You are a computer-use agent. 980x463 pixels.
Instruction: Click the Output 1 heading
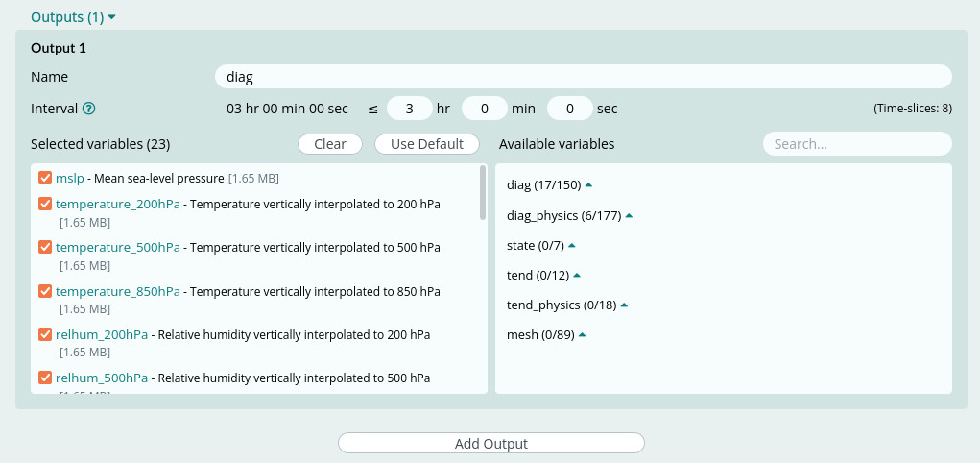[x=59, y=48]
